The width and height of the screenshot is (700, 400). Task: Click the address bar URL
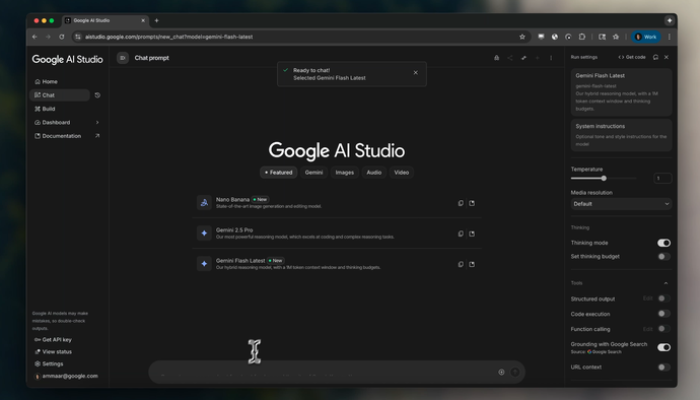pyautogui.click(x=169, y=37)
